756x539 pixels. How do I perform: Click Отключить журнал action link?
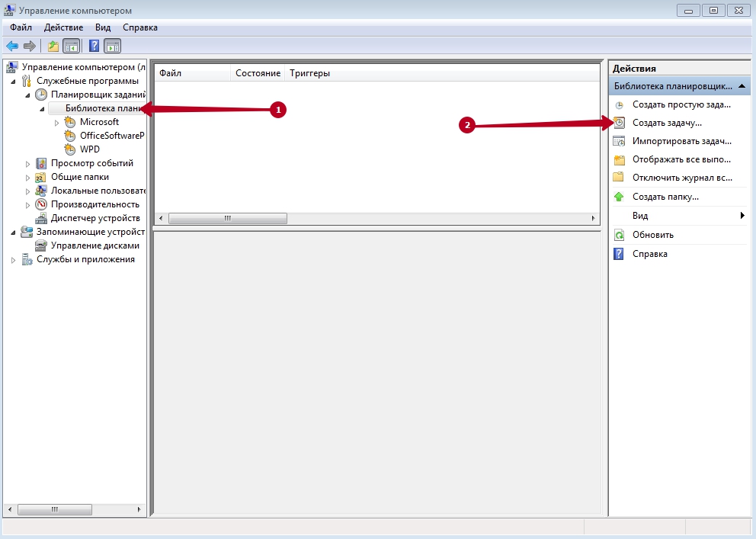(682, 178)
